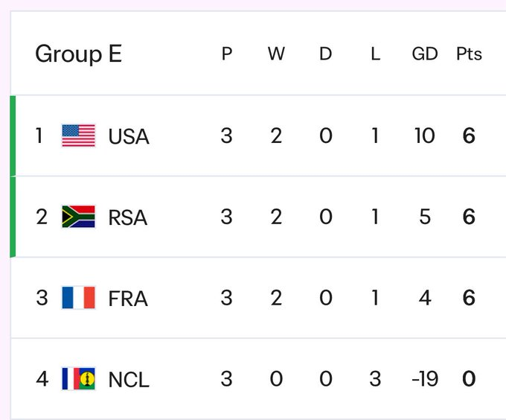Open the RSA team link

click(x=128, y=217)
